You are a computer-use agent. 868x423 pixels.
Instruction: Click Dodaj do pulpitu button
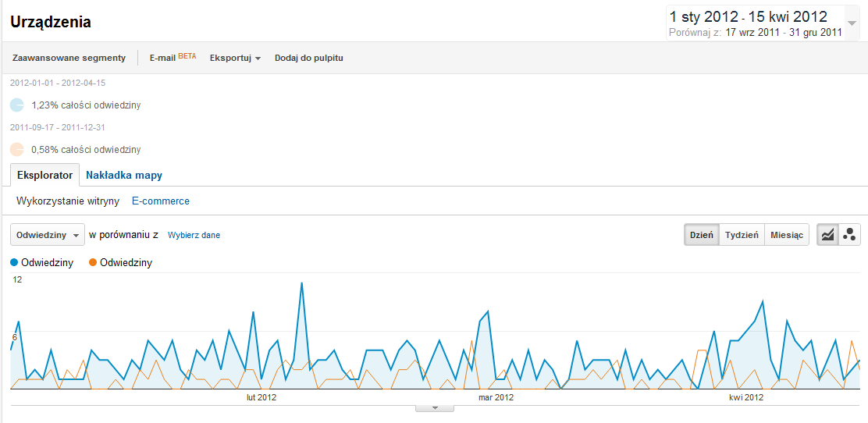tap(308, 58)
